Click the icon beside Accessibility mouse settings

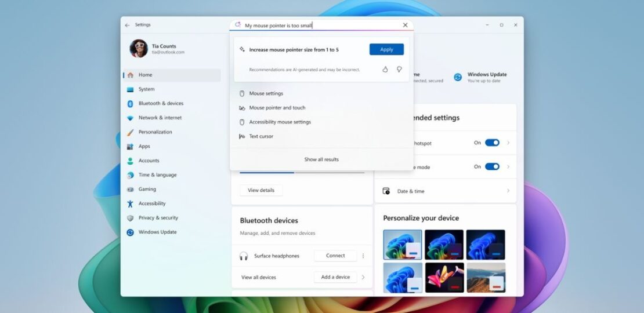coord(242,122)
